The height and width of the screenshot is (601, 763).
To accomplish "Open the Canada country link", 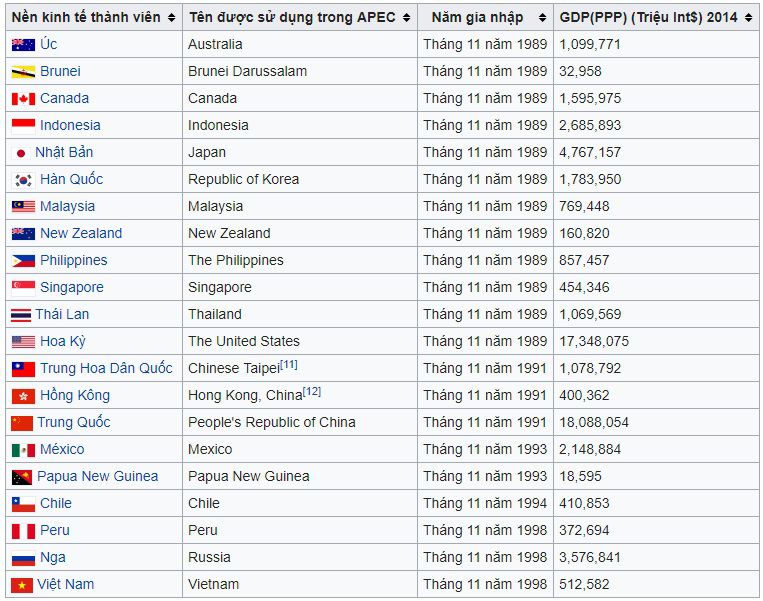I will (65, 98).
